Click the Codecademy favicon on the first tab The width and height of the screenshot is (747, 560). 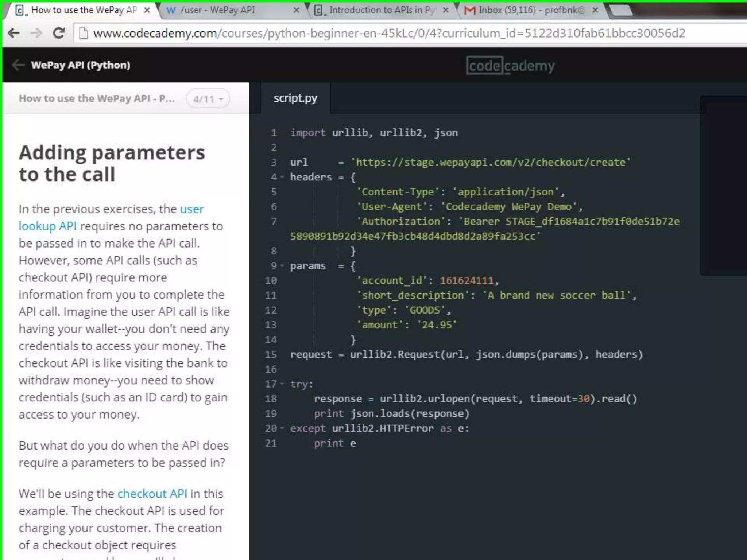pos(21,10)
